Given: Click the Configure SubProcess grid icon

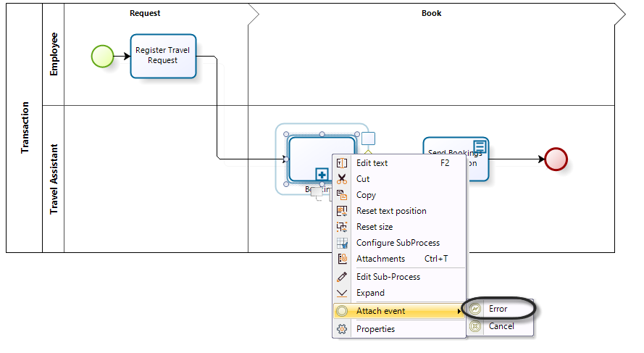Looking at the screenshot, I should tap(343, 243).
